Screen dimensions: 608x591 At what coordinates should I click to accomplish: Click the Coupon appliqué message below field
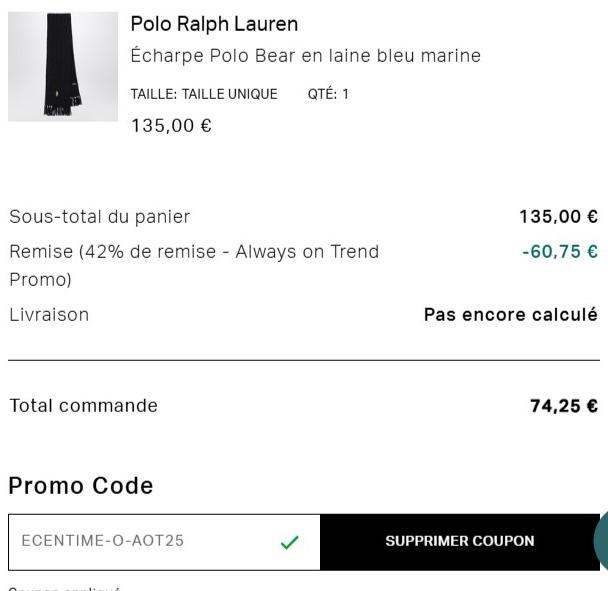pos(64,588)
